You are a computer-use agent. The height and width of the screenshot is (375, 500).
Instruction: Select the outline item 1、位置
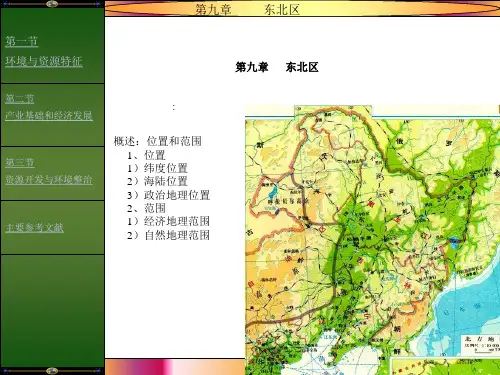(x=146, y=155)
